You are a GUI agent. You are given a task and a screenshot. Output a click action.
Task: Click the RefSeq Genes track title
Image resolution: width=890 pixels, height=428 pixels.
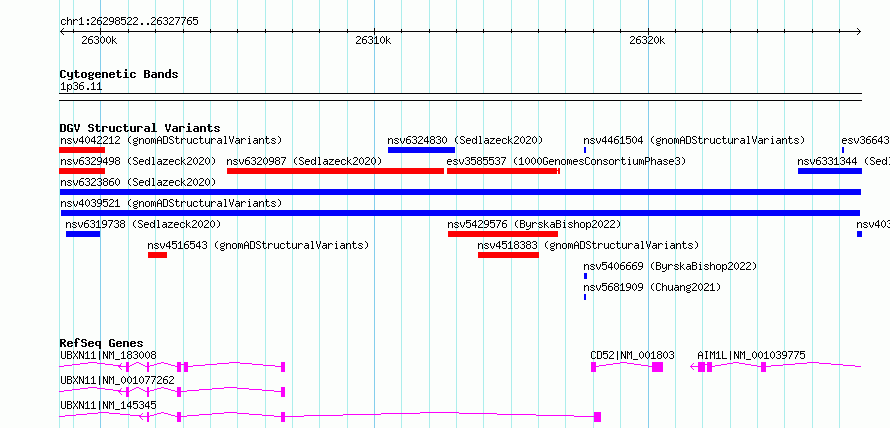pyautogui.click(x=101, y=343)
